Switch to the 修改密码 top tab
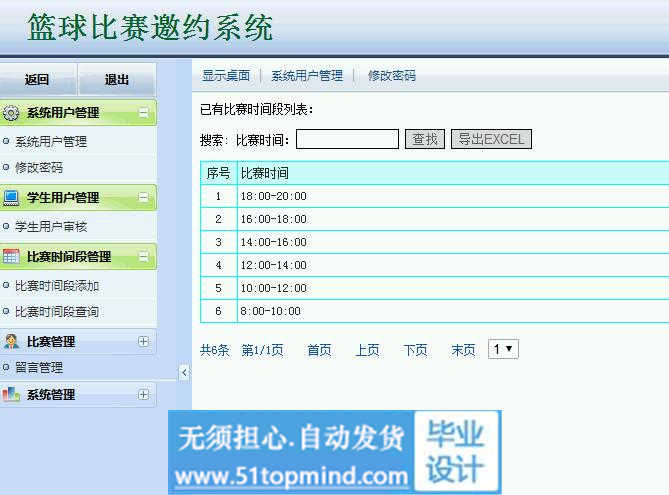Viewport: 669px width, 495px height. click(392, 76)
